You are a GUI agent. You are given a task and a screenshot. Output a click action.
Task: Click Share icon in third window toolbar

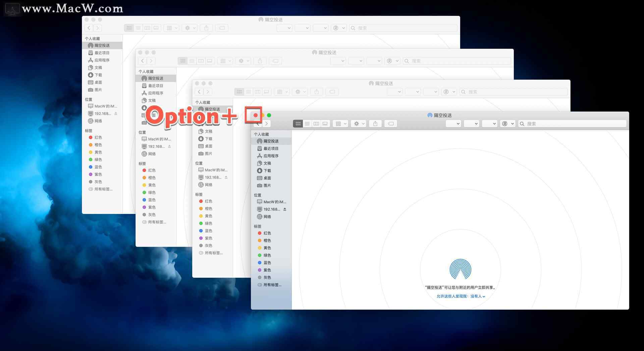coord(317,92)
